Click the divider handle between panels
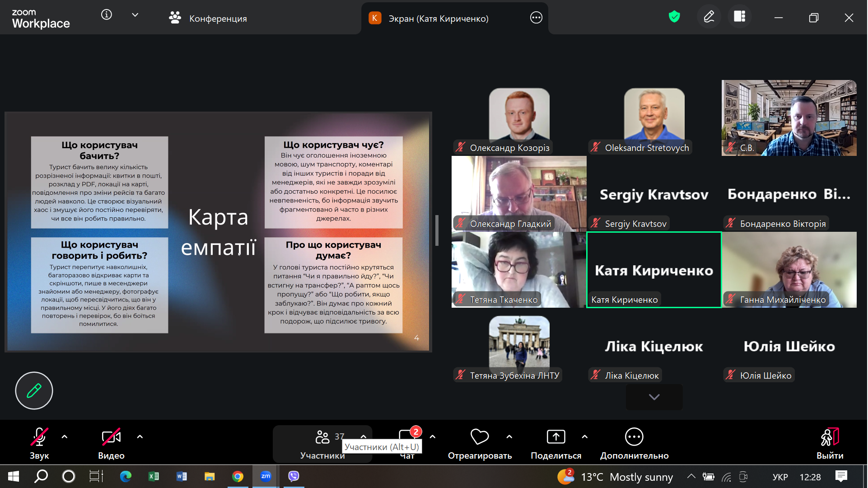This screenshot has height=488, width=868. pyautogui.click(x=437, y=230)
